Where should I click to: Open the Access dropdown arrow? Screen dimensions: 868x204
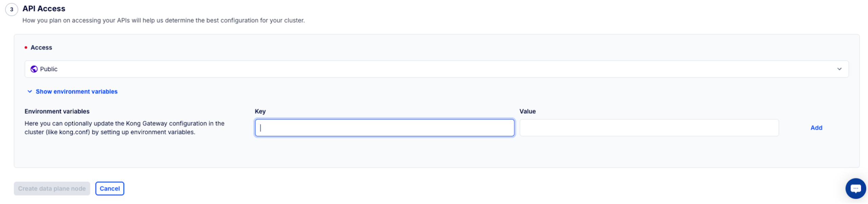click(x=839, y=69)
